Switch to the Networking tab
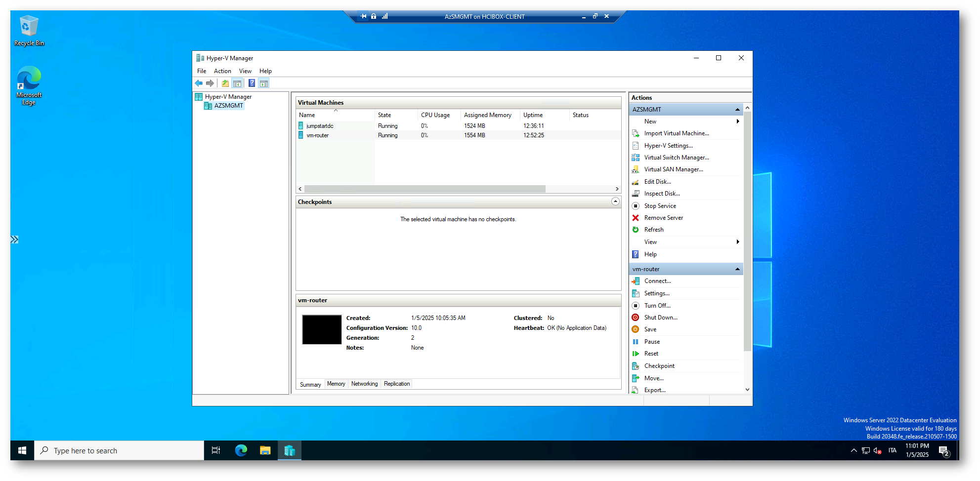 364,384
